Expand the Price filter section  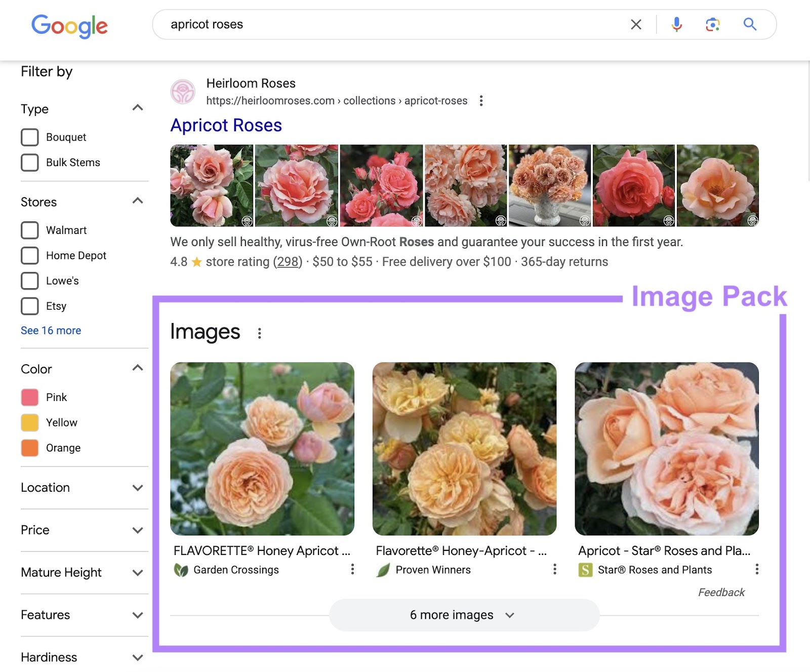pyautogui.click(x=137, y=530)
